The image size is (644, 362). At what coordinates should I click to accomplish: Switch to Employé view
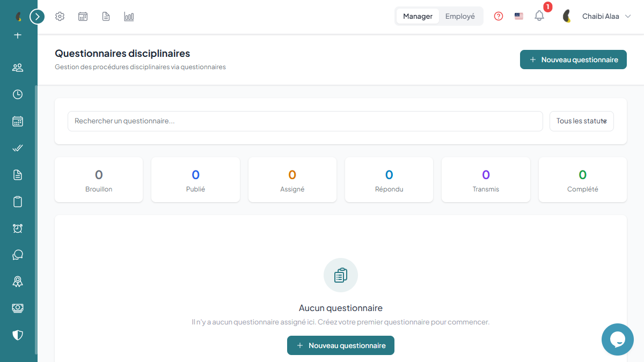(460, 16)
